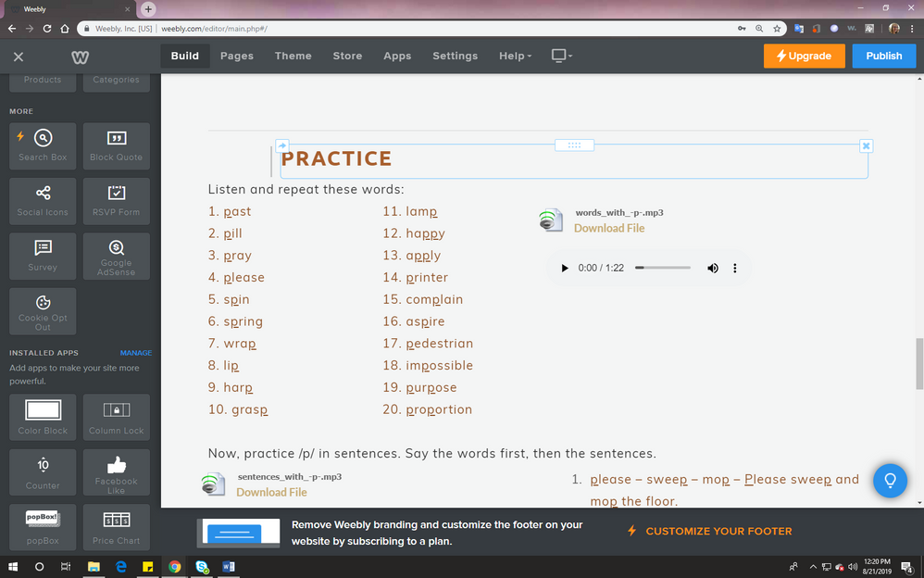924x578 pixels.
Task: Mute the audio player volume
Action: (713, 268)
